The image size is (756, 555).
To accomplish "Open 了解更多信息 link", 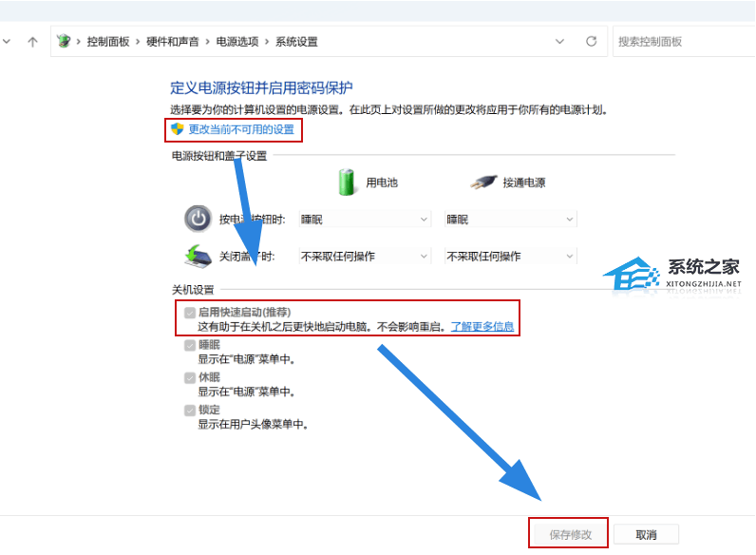I will click(482, 327).
